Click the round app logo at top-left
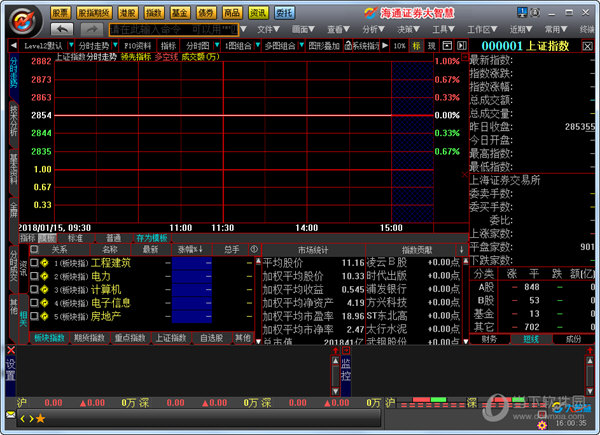600x435 pixels. pyautogui.click(x=25, y=21)
